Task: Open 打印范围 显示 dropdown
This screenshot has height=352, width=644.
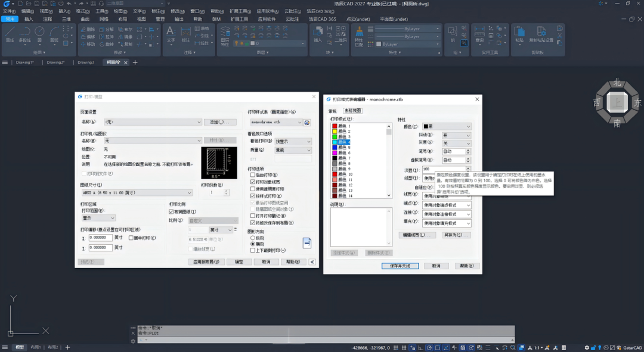Action: pyautogui.click(x=98, y=218)
